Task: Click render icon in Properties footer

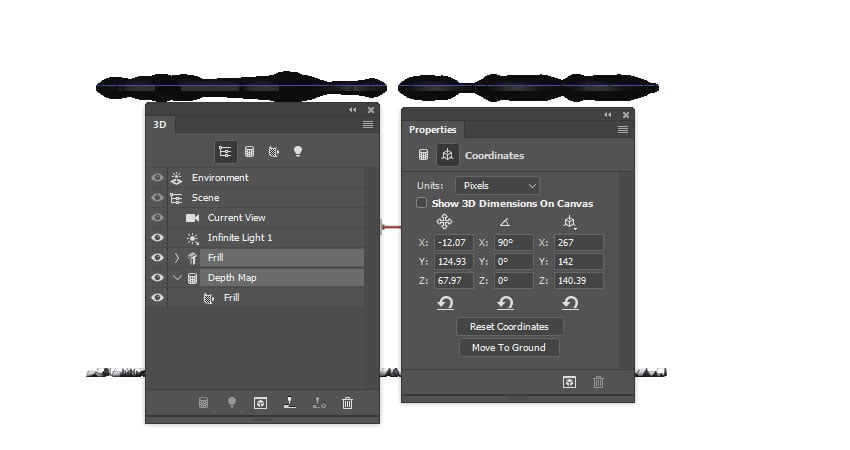Action: 569,382
